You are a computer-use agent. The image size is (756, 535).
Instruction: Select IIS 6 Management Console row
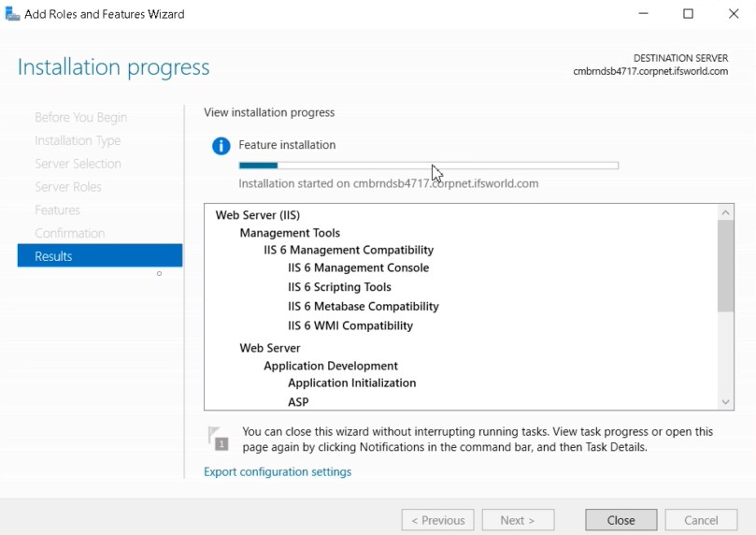[x=358, y=267]
